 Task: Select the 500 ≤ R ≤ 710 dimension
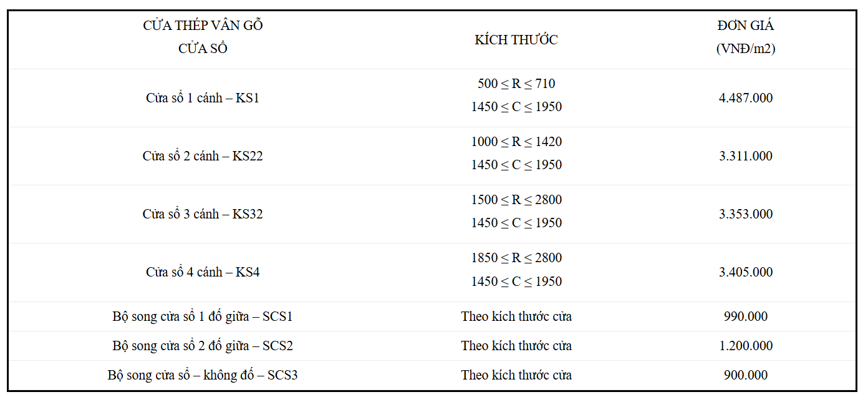pyautogui.click(x=516, y=84)
